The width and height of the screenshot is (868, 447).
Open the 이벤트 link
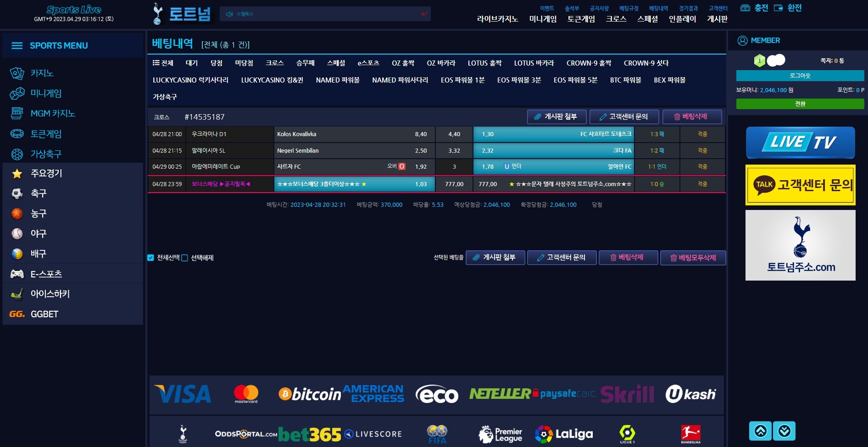click(547, 8)
